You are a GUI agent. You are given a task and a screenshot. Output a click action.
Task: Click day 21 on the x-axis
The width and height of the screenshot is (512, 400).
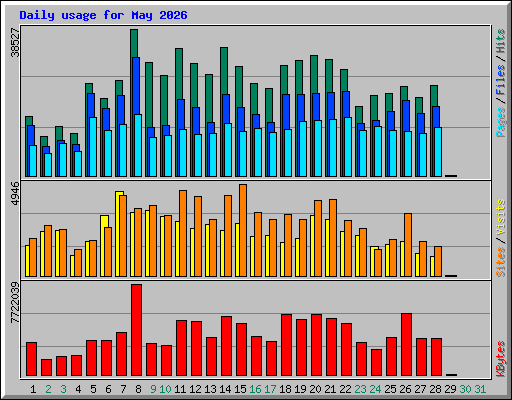[x=330, y=389]
